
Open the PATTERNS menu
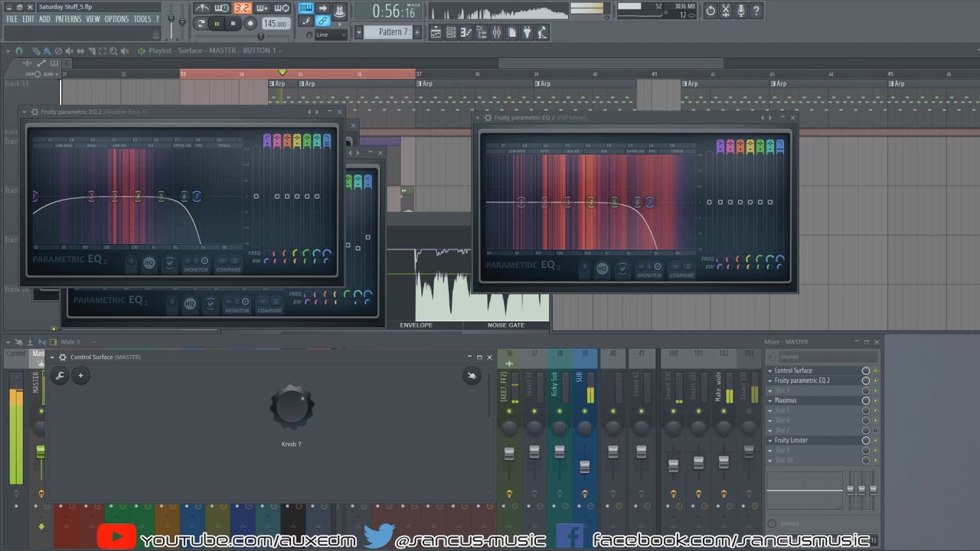[68, 19]
